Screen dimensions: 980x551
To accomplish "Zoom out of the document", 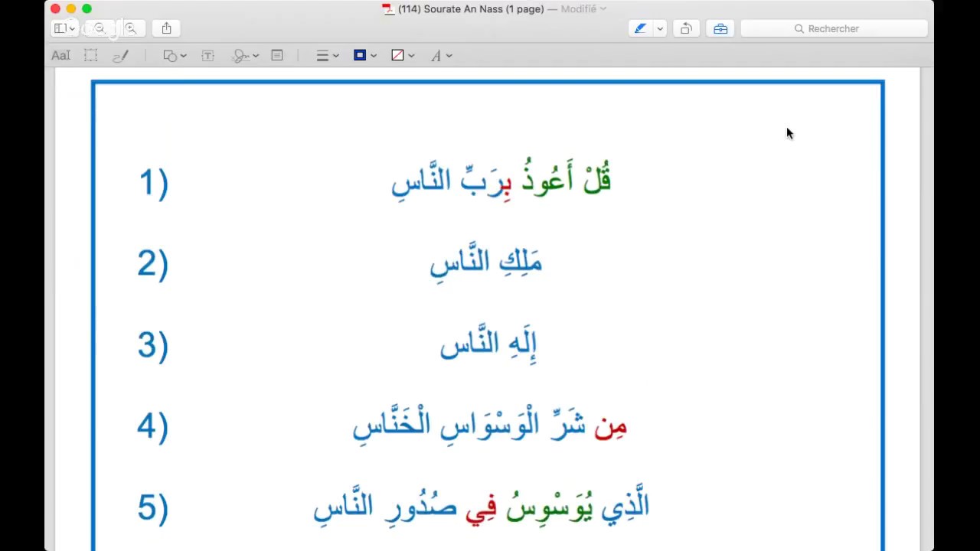I will click(100, 28).
